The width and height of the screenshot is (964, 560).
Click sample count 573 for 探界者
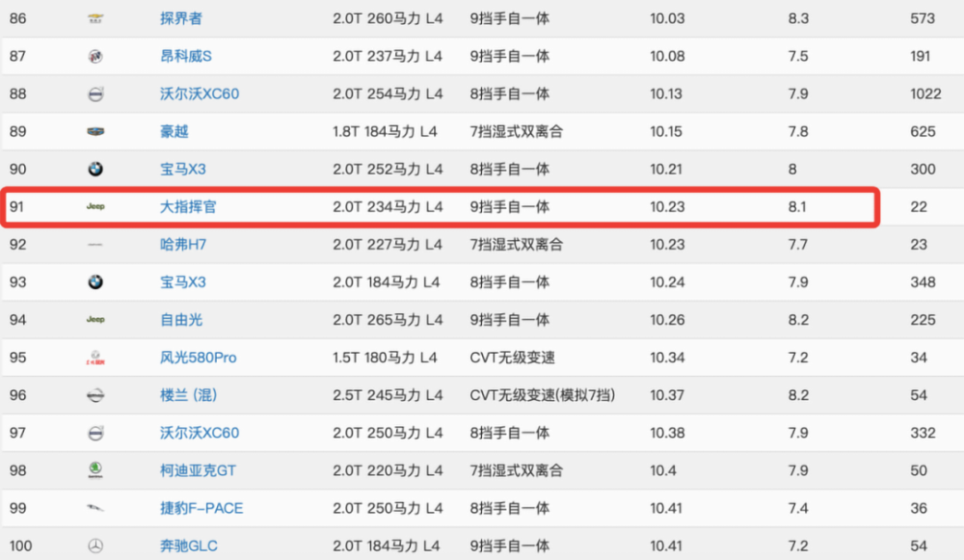point(923,18)
